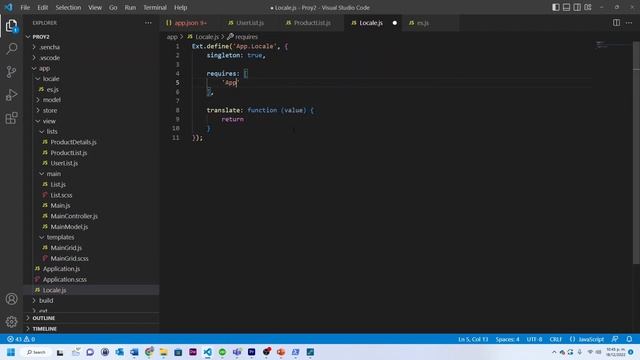Open the PowerPoint taskbar icon
This screenshot has height=360, width=640.
click(281, 352)
